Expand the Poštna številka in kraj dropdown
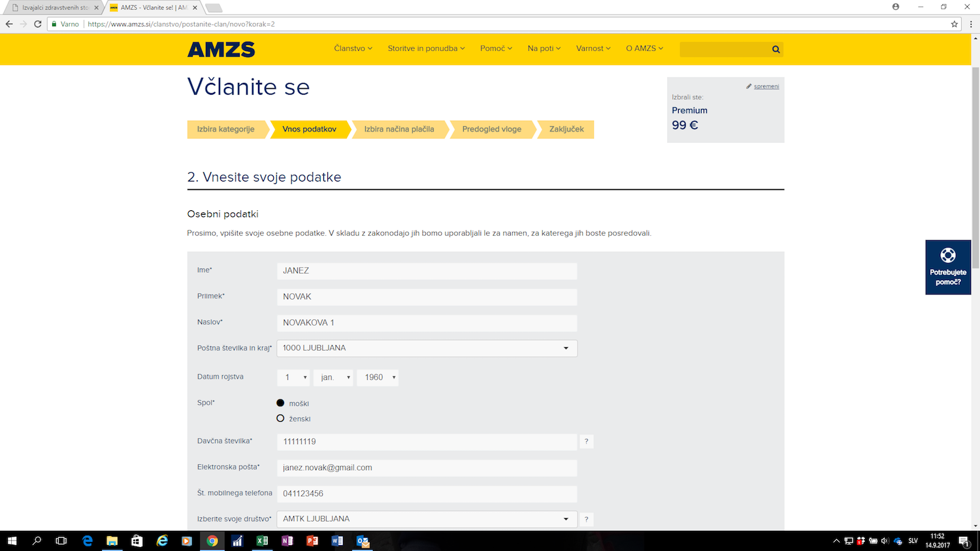This screenshot has width=980, height=551. tap(427, 349)
